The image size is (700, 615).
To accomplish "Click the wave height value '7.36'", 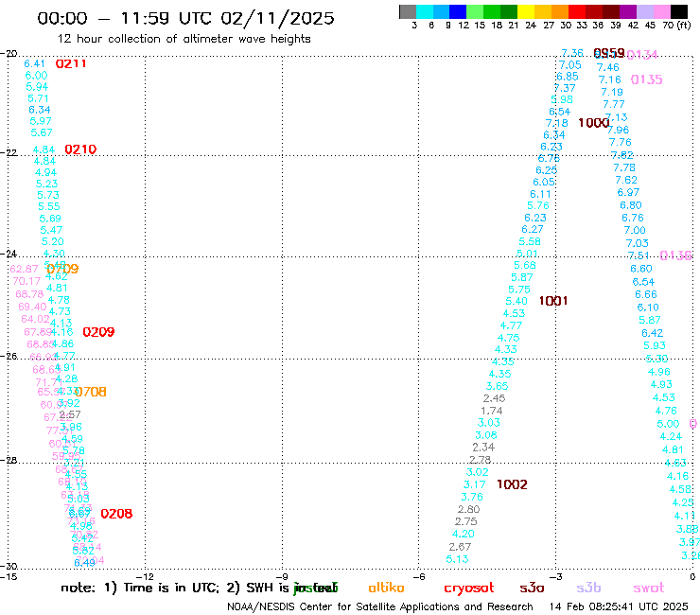I will [572, 53].
